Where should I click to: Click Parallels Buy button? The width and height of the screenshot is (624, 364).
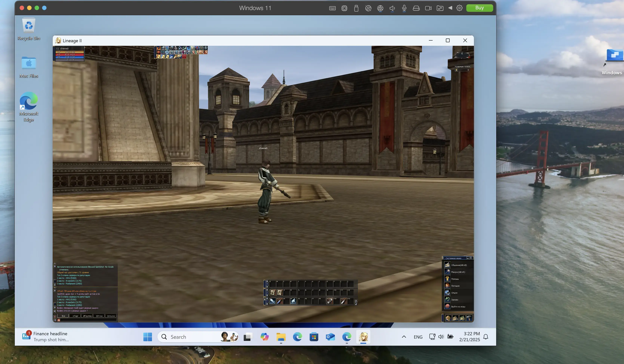pyautogui.click(x=479, y=8)
